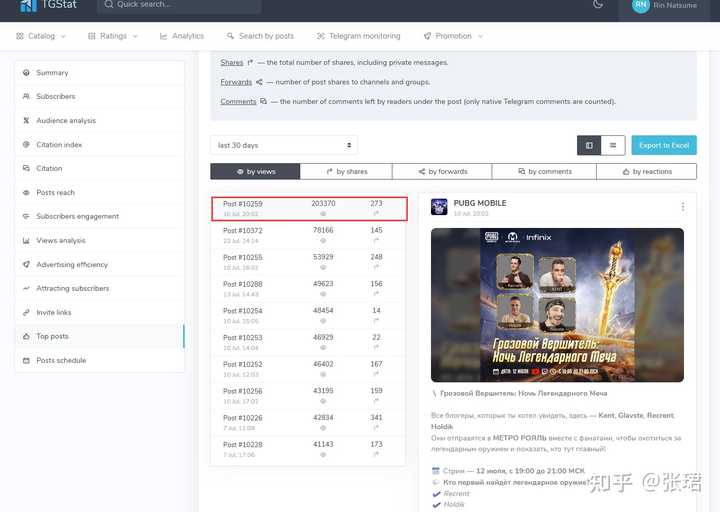Open Citation in the sidebar
The image size is (720, 512).
tap(100, 169)
